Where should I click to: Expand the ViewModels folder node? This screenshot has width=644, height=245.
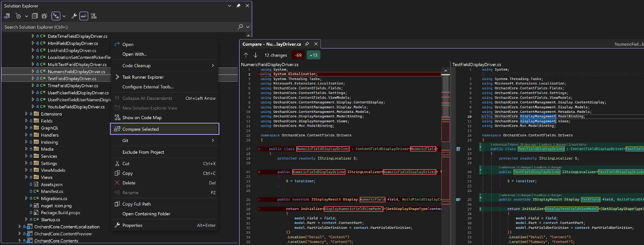click(25, 170)
